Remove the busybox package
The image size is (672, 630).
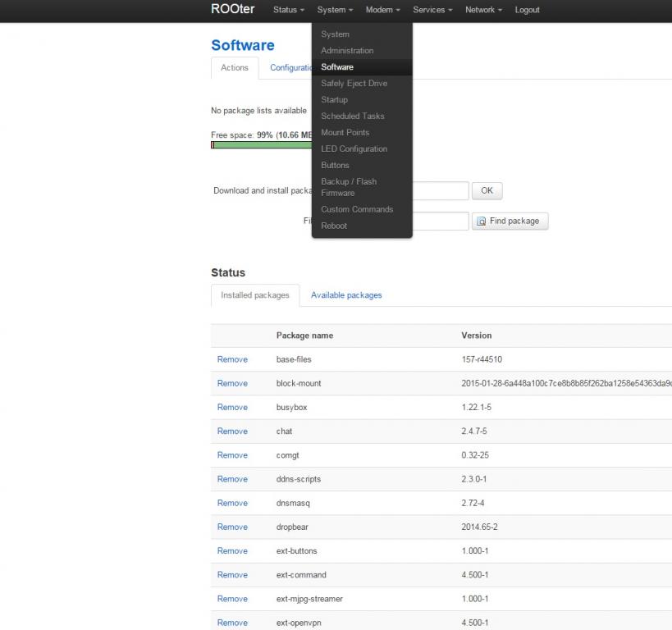tap(232, 407)
